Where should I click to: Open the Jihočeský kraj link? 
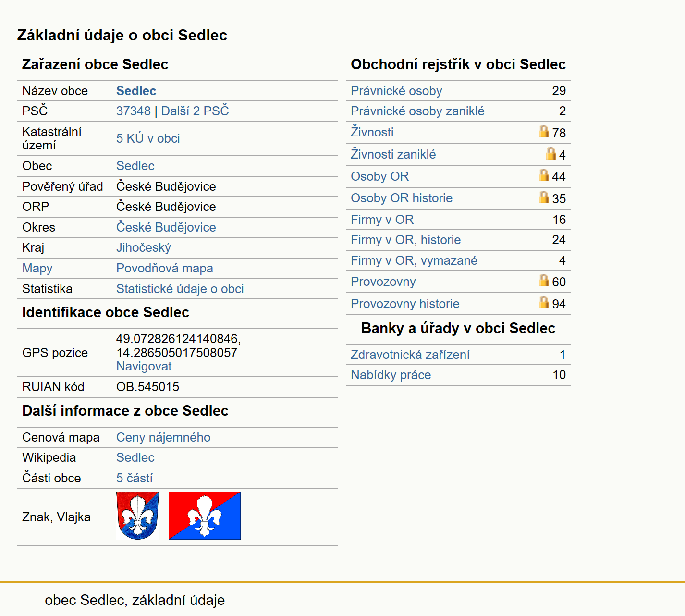(x=144, y=247)
